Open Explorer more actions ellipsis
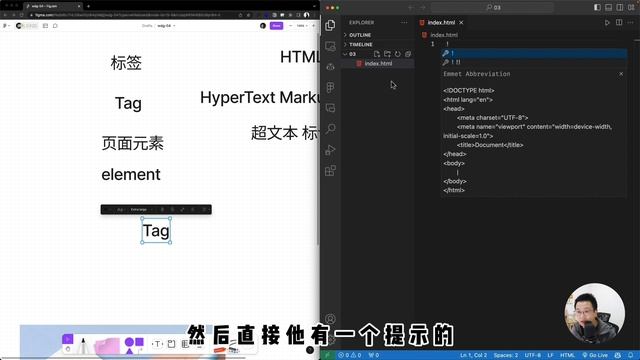Screen dimensions: 640x360 point(404,22)
